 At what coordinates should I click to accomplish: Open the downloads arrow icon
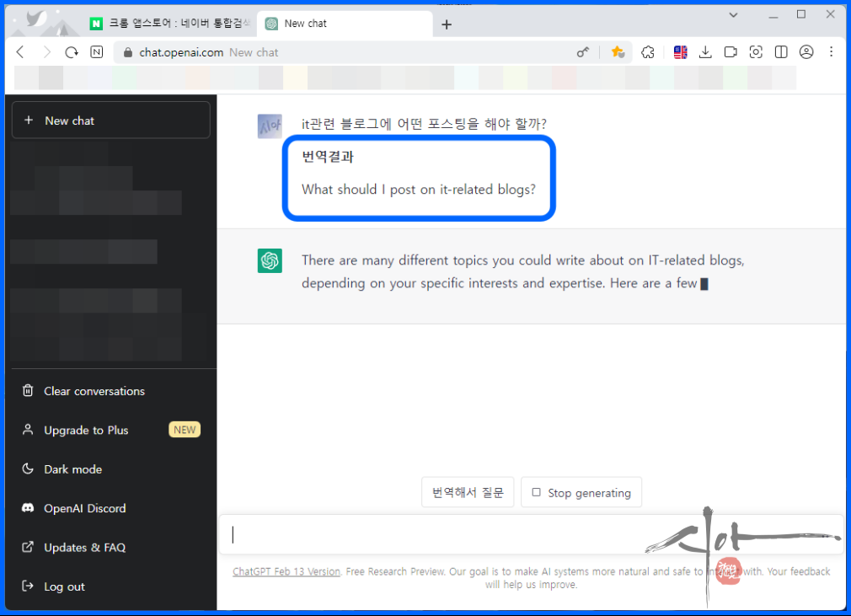705,52
